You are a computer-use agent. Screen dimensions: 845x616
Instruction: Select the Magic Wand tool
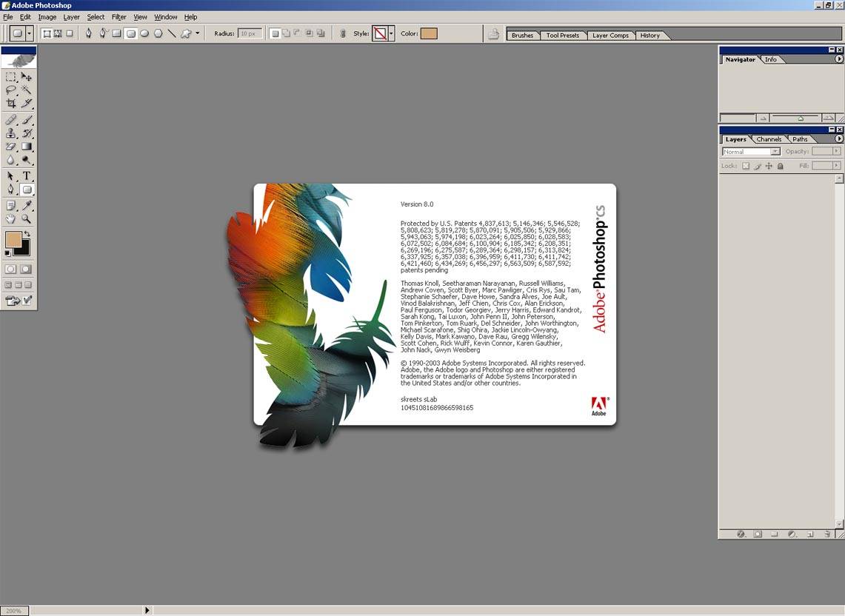tap(27, 90)
